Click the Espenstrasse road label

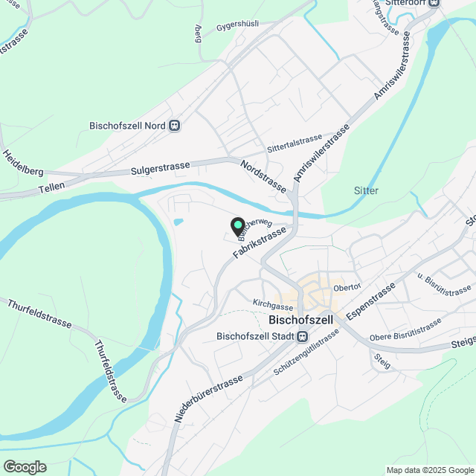pos(370,301)
